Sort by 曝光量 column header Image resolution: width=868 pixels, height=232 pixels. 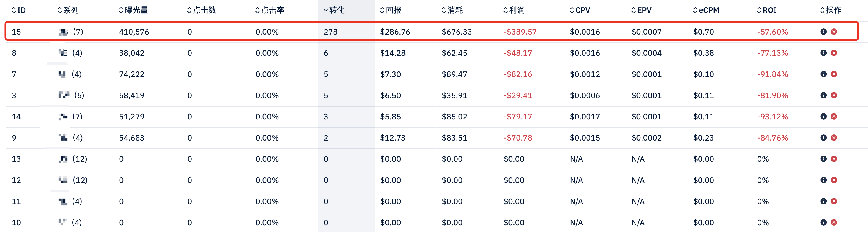[x=133, y=10]
